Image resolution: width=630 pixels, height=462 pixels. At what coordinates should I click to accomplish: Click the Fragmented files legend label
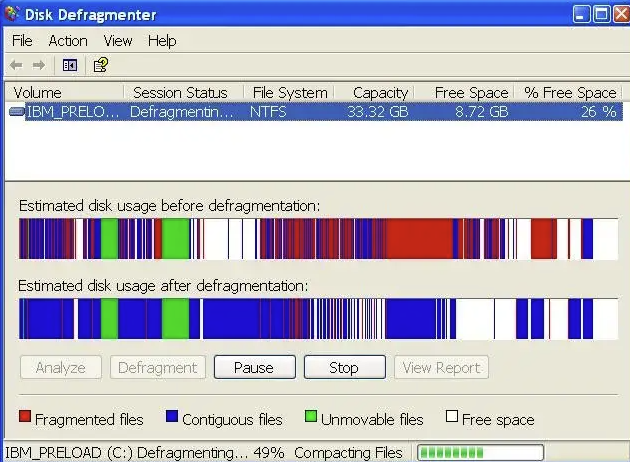[89, 419]
